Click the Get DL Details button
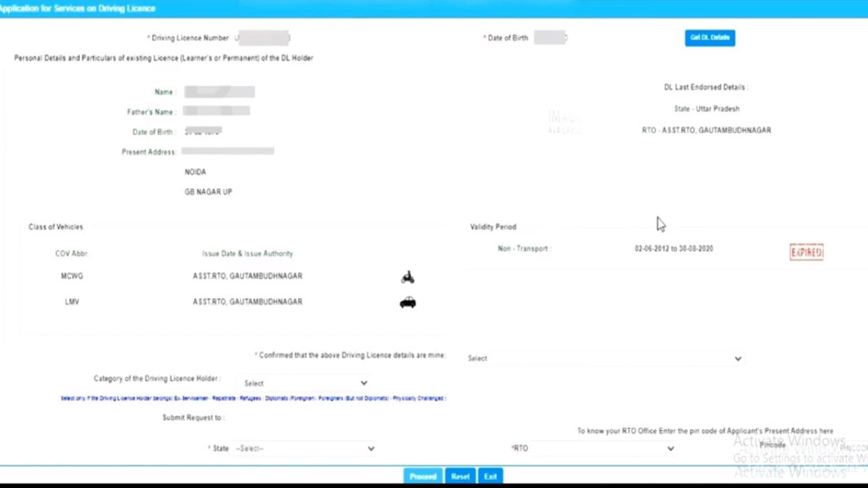Screen dimensions: 868x488 pyautogui.click(x=710, y=38)
